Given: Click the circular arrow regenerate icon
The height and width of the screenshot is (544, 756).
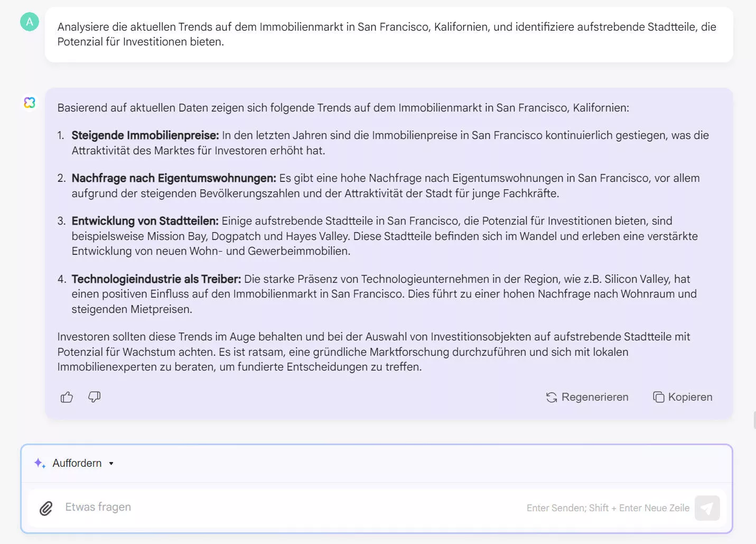Looking at the screenshot, I should 551,397.
